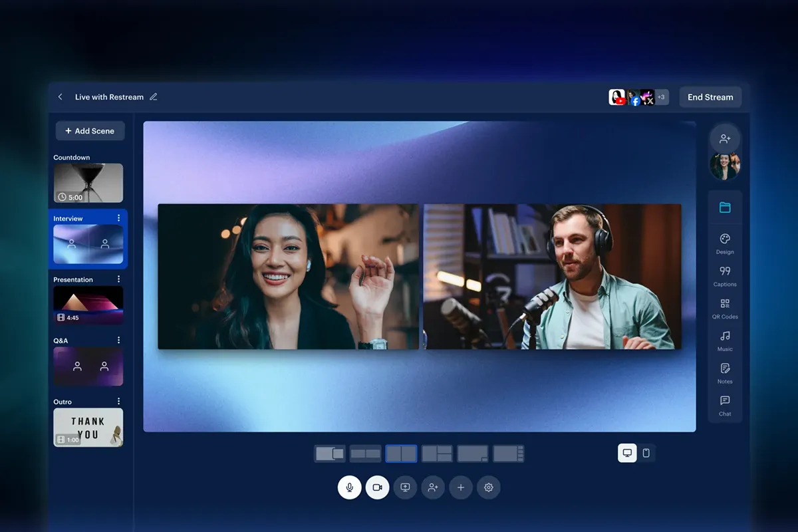
Task: Open the folder media tab in sidebar
Action: tap(725, 207)
